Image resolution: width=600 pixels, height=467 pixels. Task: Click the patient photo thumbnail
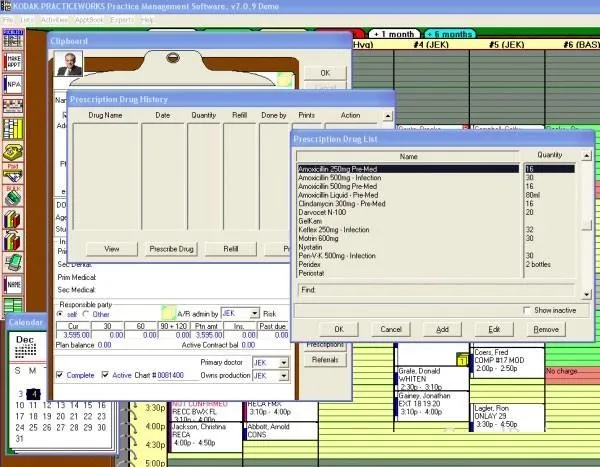[68, 64]
